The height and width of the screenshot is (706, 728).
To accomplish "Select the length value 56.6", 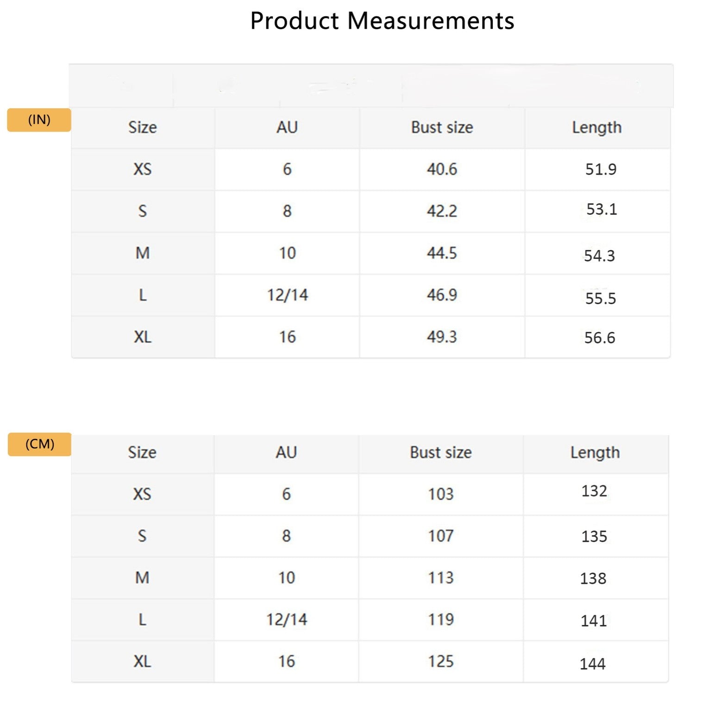I will pyautogui.click(x=599, y=338).
